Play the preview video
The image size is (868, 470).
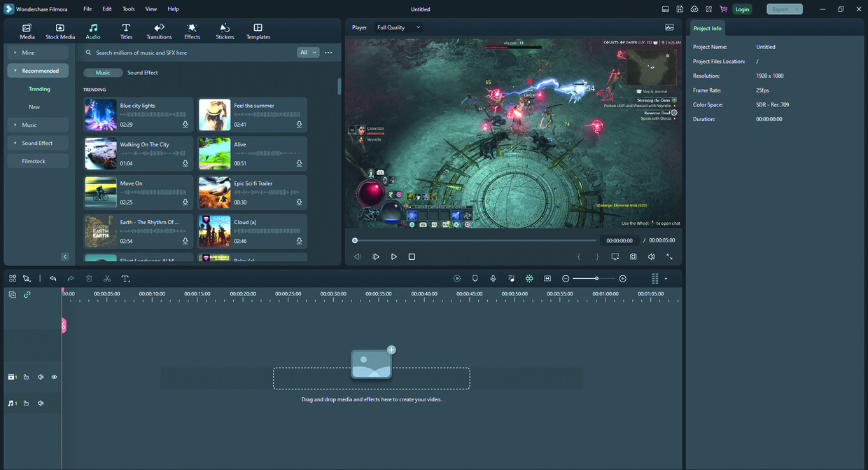point(394,257)
